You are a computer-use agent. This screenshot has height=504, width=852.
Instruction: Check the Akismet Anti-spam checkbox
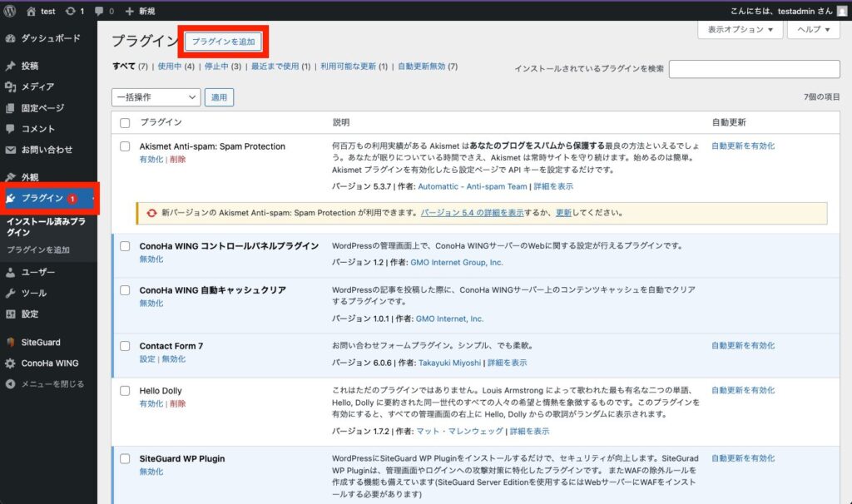[x=125, y=146]
